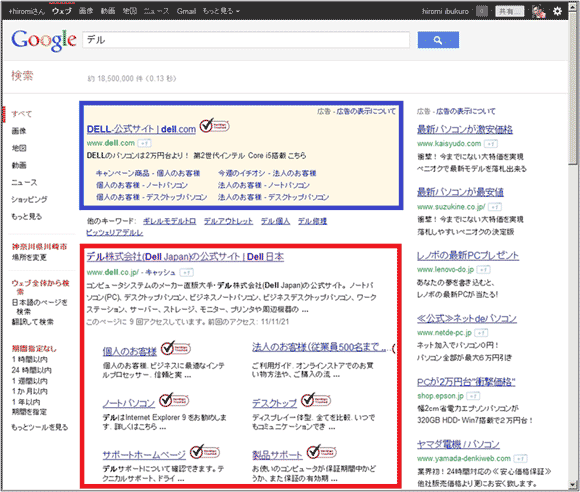Click +1 badge beside www.lenovo-do.jp
The width and height of the screenshot is (580, 492).
tap(484, 270)
